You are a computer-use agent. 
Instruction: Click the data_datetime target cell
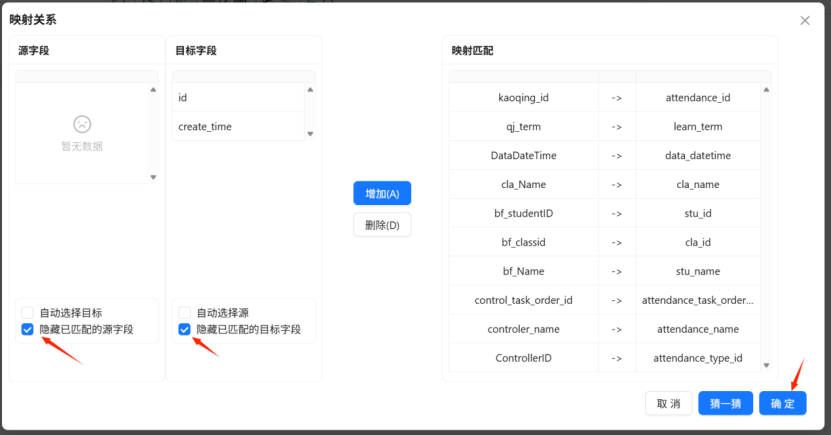coord(698,155)
